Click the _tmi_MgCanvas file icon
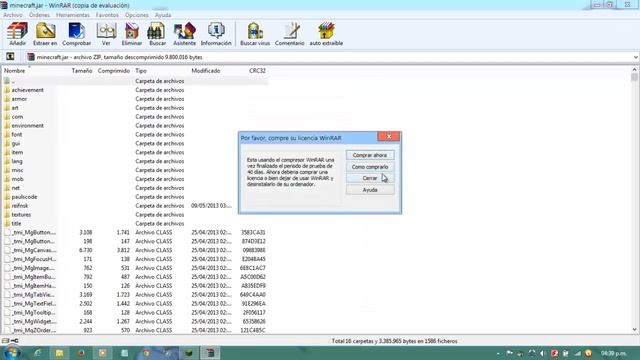 coord(7,250)
